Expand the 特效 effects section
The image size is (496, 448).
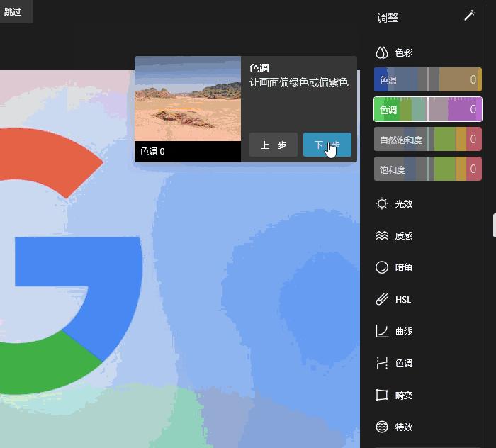click(x=404, y=427)
